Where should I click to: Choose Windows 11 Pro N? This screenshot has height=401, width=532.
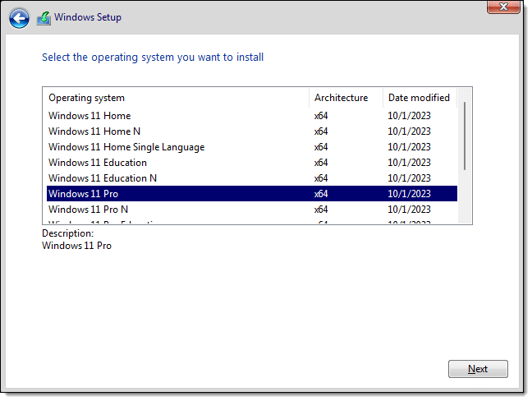252,210
